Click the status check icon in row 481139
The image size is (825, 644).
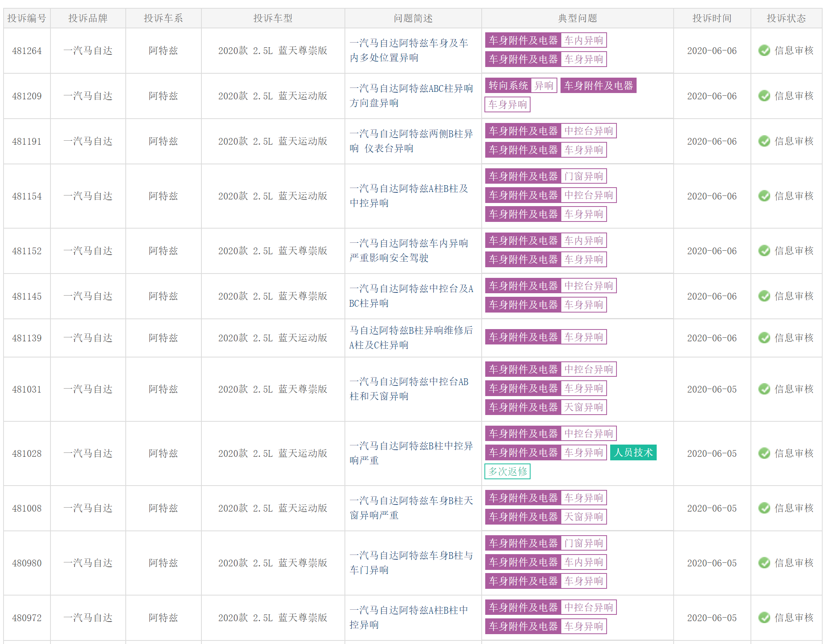point(764,338)
